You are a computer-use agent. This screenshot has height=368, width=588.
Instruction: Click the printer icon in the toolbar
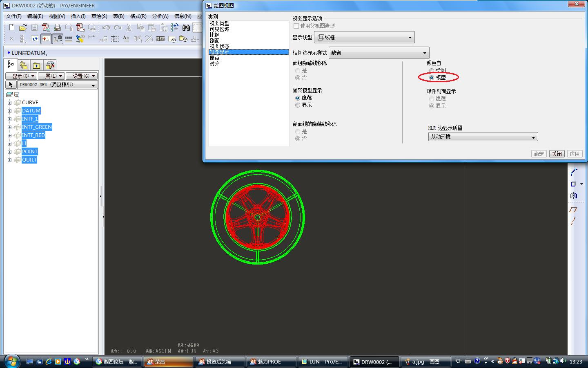(x=57, y=27)
